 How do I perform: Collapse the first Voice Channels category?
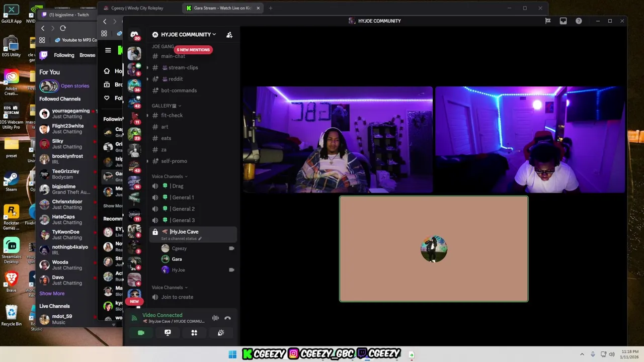(186, 176)
